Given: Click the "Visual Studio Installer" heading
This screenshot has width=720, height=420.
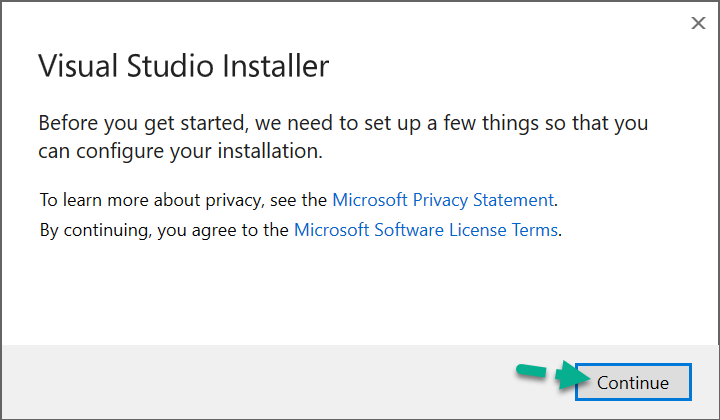Looking at the screenshot, I should click(x=183, y=67).
